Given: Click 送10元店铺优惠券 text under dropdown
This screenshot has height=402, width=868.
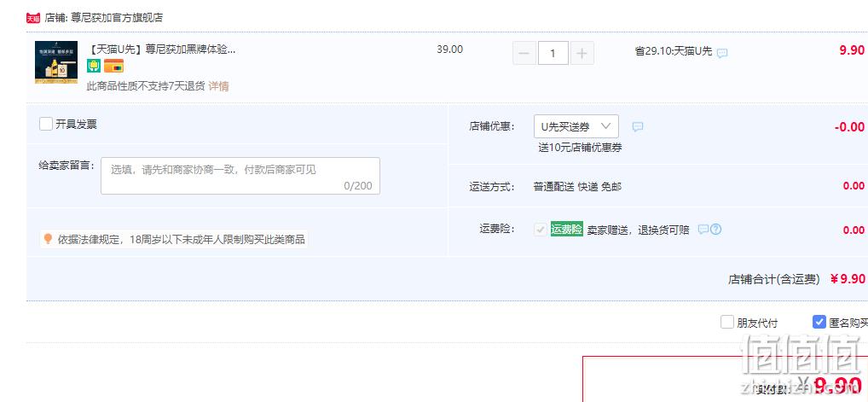Looking at the screenshot, I should tap(580, 148).
